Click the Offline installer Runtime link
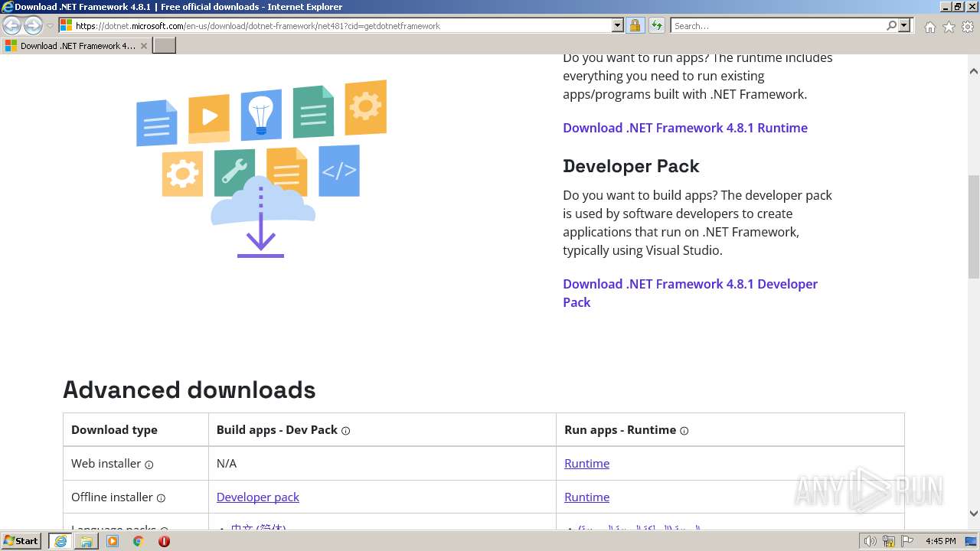This screenshot has height=551, width=980. (586, 497)
